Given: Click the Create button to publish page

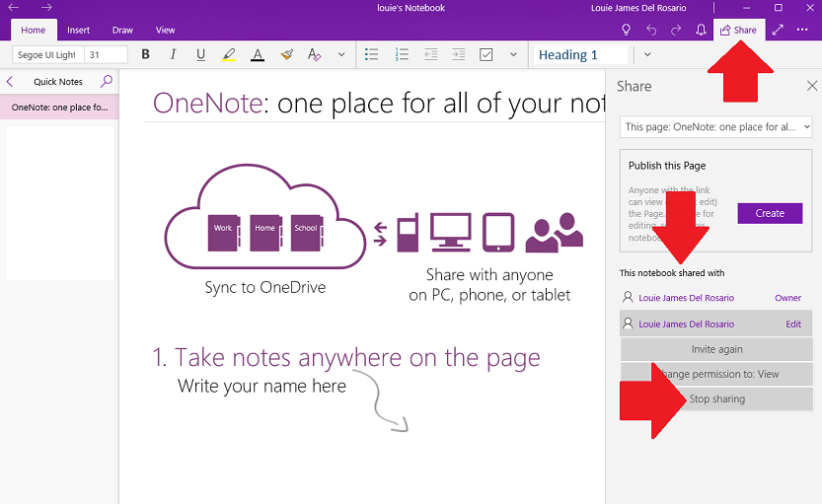Looking at the screenshot, I should (770, 213).
